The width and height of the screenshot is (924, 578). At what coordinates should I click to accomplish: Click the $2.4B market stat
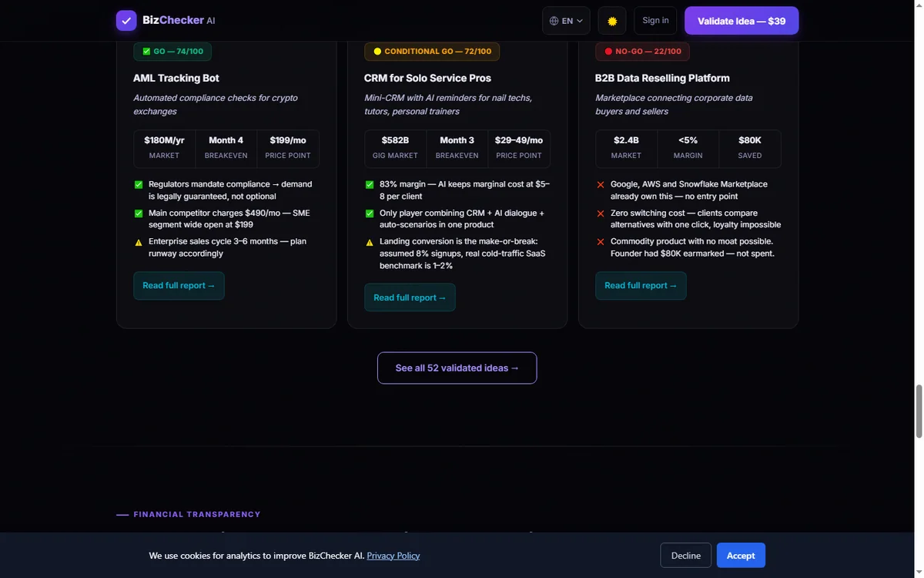pos(626,148)
